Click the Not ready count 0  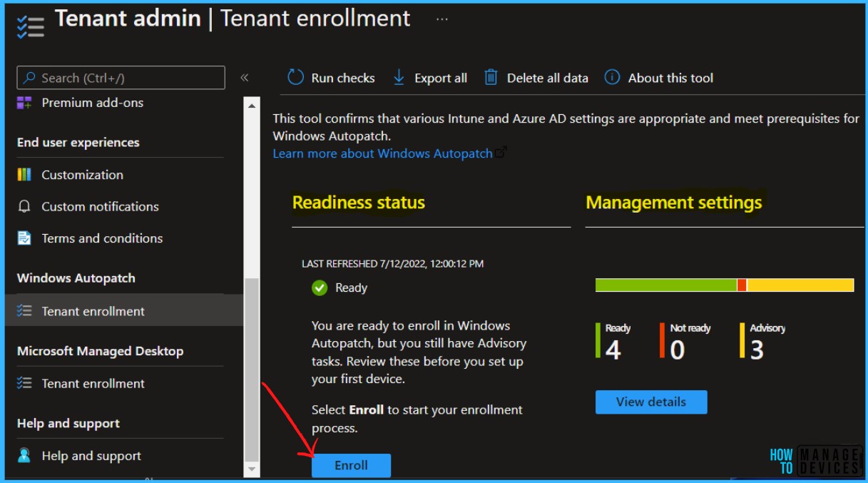click(x=678, y=350)
